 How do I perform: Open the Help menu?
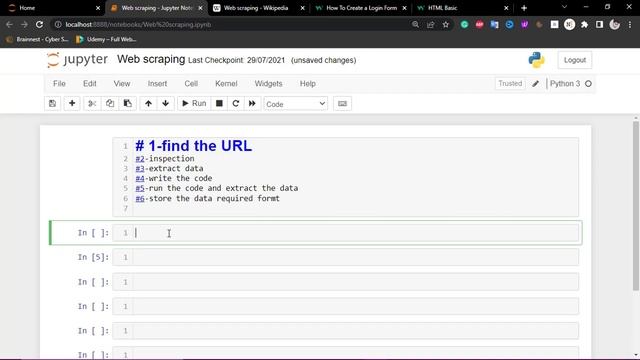[x=308, y=84]
